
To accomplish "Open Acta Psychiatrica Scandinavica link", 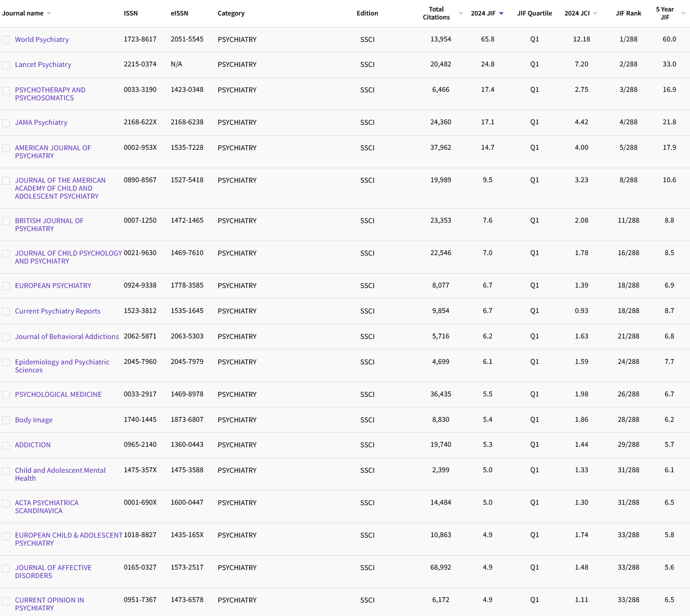I will 47,507.
